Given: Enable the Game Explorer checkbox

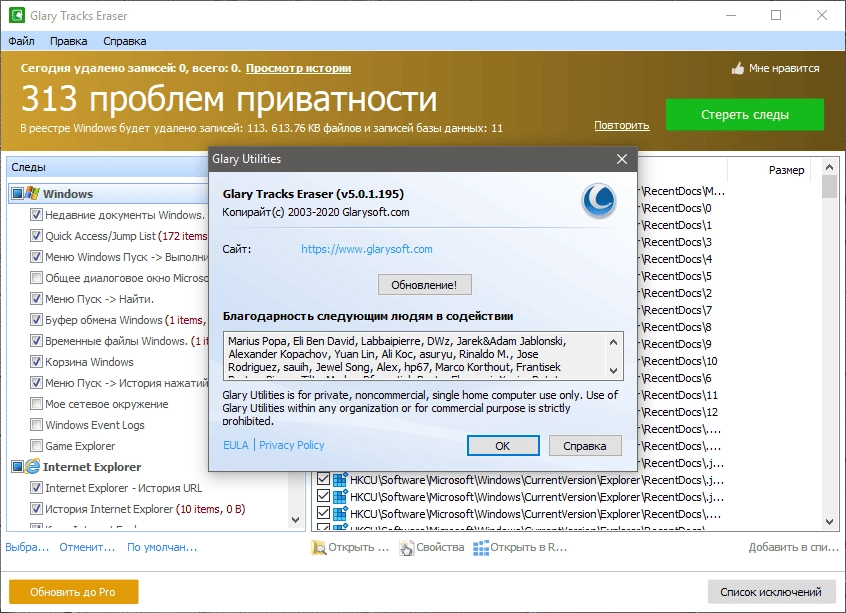Looking at the screenshot, I should 36,446.
